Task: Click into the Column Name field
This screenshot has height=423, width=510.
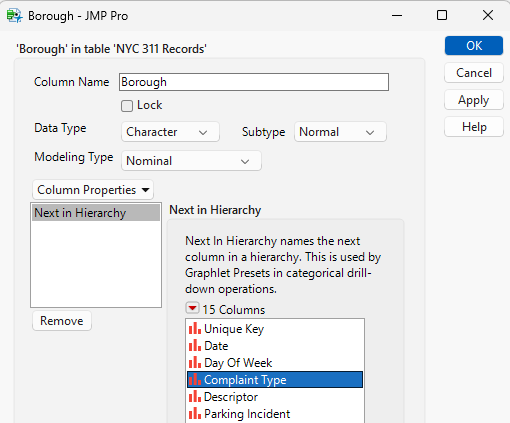Action: pyautogui.click(x=254, y=82)
